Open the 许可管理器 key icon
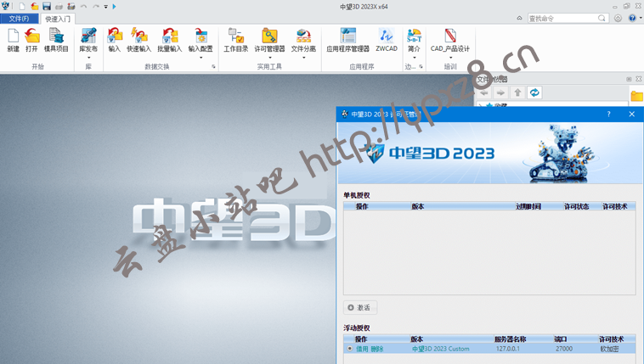This screenshot has height=364, width=644. [x=269, y=36]
